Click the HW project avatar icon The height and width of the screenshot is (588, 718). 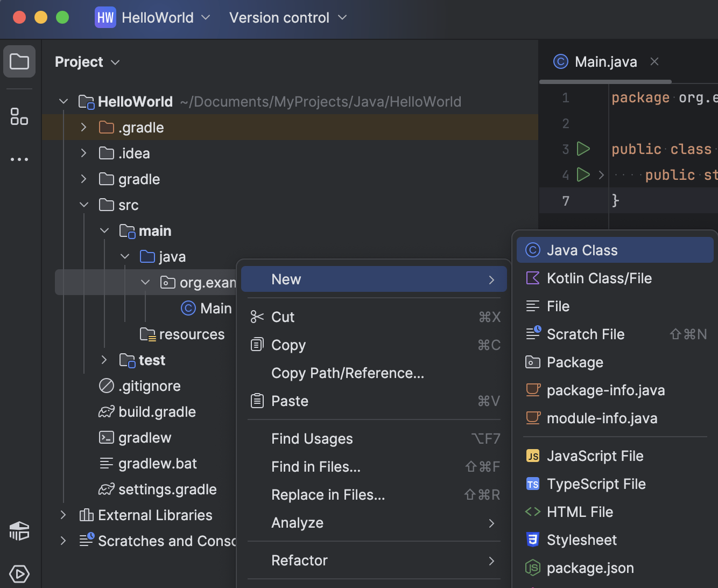coord(105,17)
